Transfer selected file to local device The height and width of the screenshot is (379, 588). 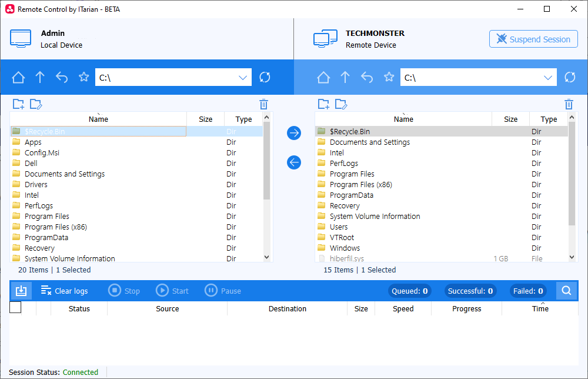point(294,162)
